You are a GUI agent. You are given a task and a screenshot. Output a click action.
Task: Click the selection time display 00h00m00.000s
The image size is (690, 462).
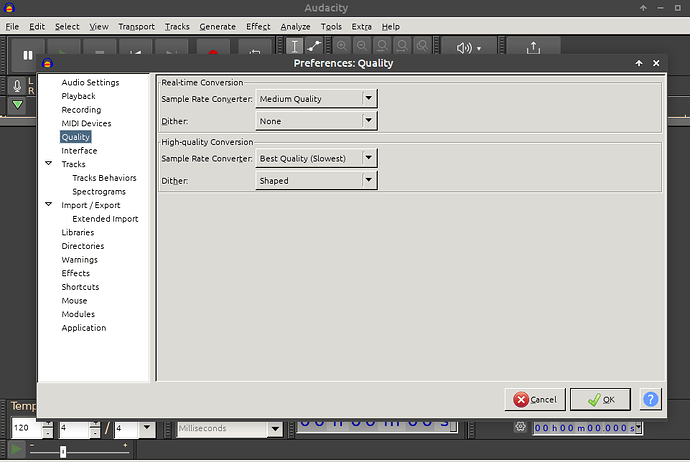coord(584,428)
